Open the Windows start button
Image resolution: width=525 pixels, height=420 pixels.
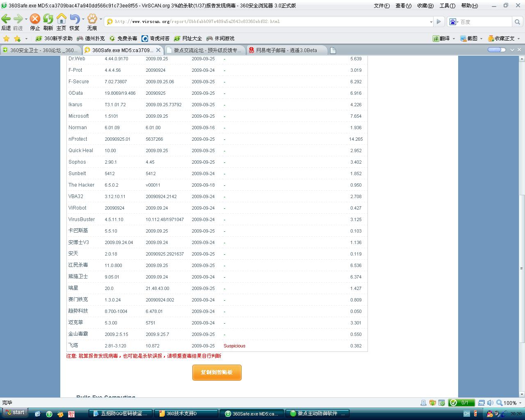(x=15, y=413)
